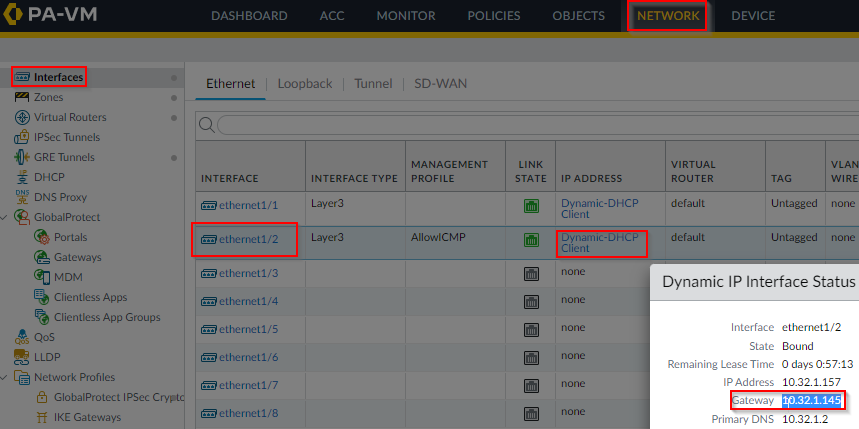Switch to the Tunnel sub-tab
This screenshot has height=429, width=859.
pos(373,84)
